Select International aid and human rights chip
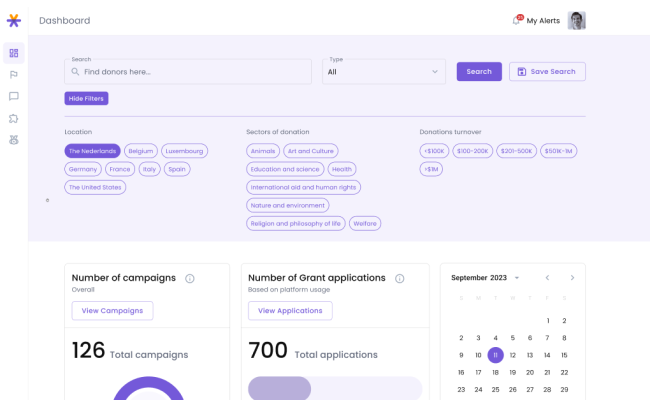Screen dimensions: 650x400 (303, 187)
